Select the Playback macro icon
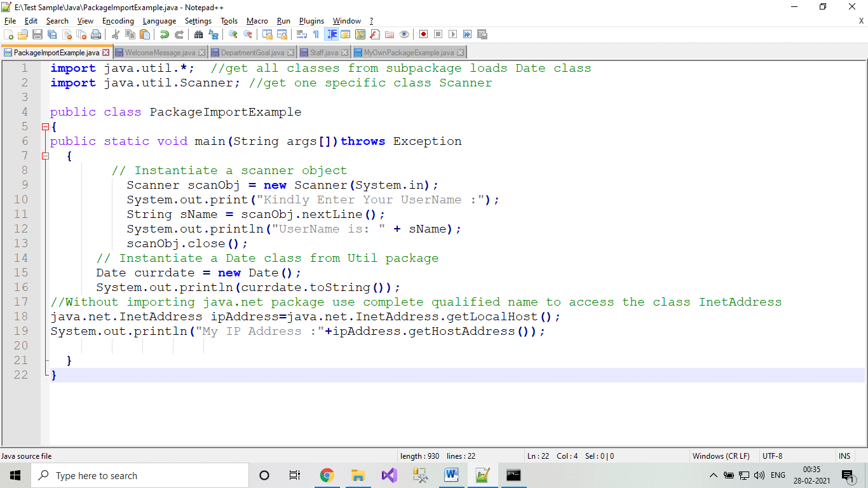The image size is (868, 488). pyautogui.click(x=452, y=34)
